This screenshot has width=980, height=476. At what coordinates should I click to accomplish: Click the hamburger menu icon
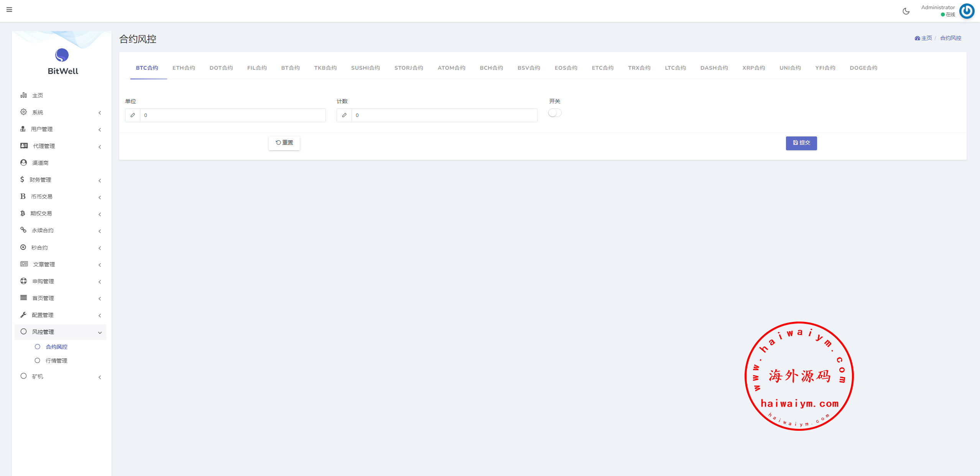pyautogui.click(x=9, y=10)
